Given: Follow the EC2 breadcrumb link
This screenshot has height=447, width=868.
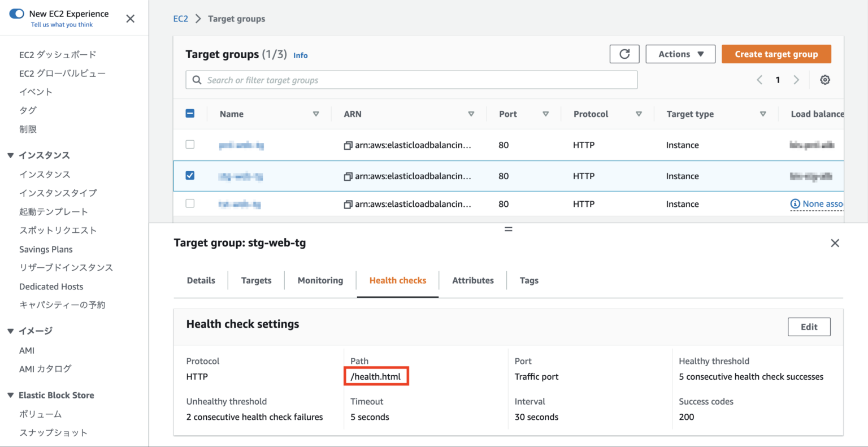Looking at the screenshot, I should [180, 18].
